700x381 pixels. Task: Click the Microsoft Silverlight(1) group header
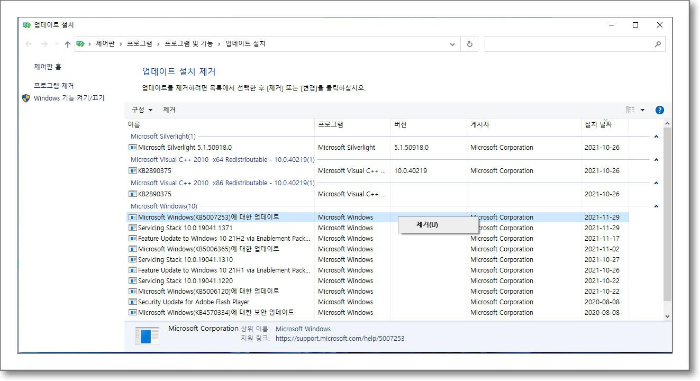pos(163,137)
